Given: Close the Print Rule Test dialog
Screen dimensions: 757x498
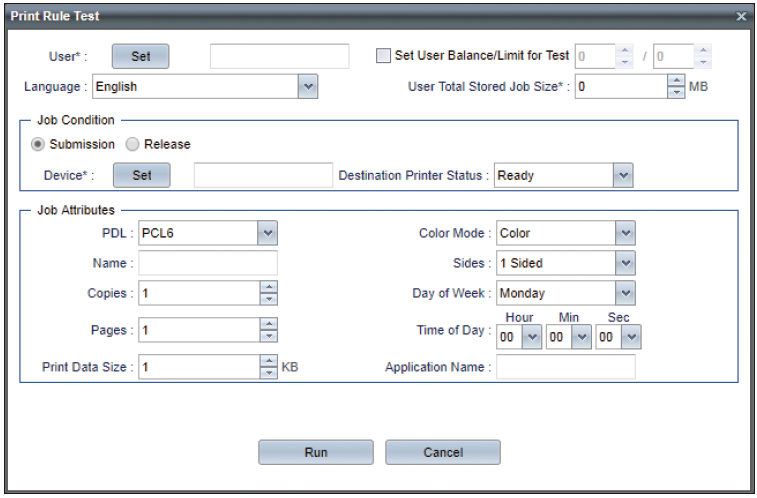Looking at the screenshot, I should [741, 17].
